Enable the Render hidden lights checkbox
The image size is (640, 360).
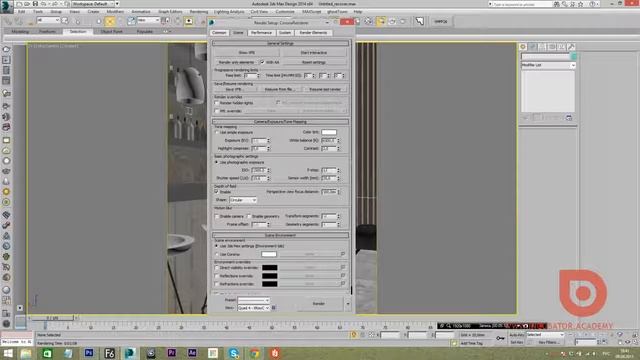[217, 103]
